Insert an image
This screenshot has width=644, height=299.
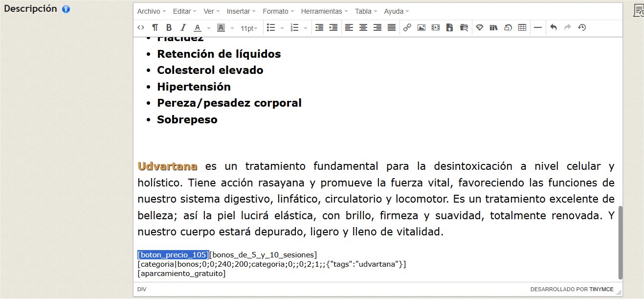(421, 28)
